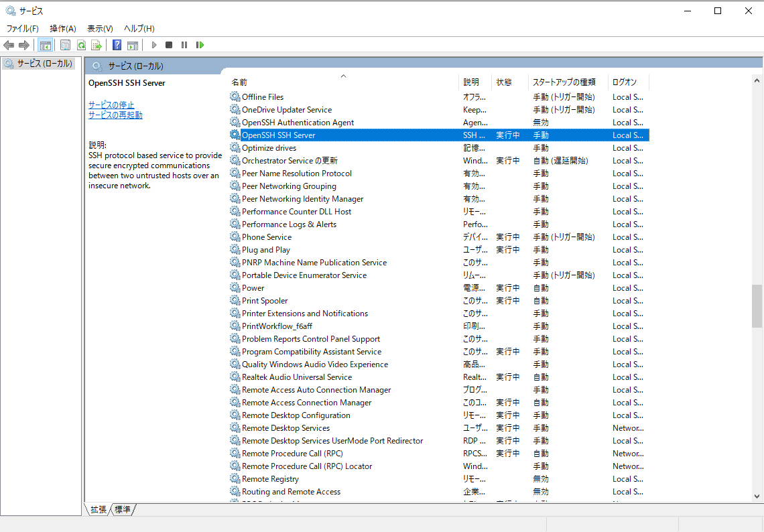The width and height of the screenshot is (764, 532).
Task: Sort by the ログオン column header
Action: click(x=629, y=82)
